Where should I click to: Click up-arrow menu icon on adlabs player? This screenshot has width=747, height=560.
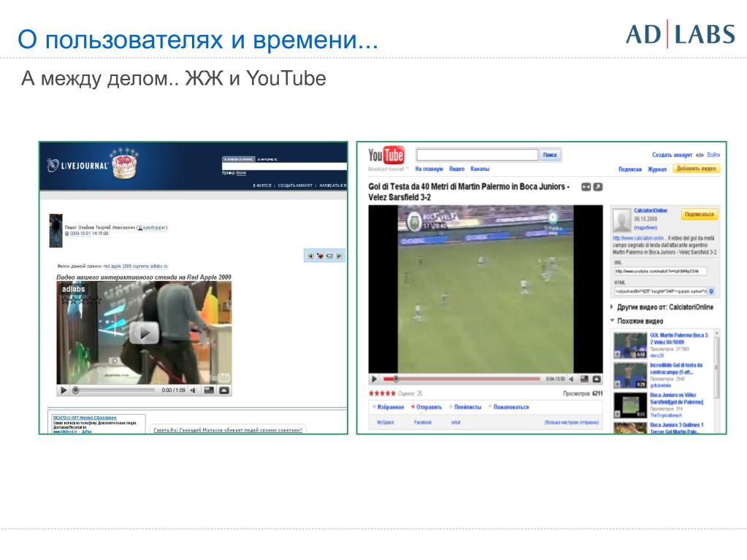pos(224,391)
